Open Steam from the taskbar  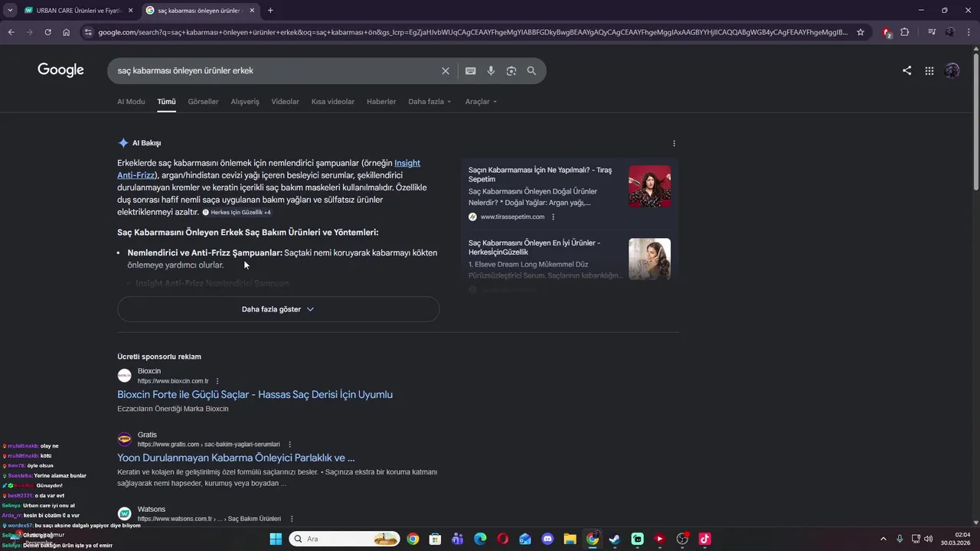pyautogui.click(x=615, y=539)
